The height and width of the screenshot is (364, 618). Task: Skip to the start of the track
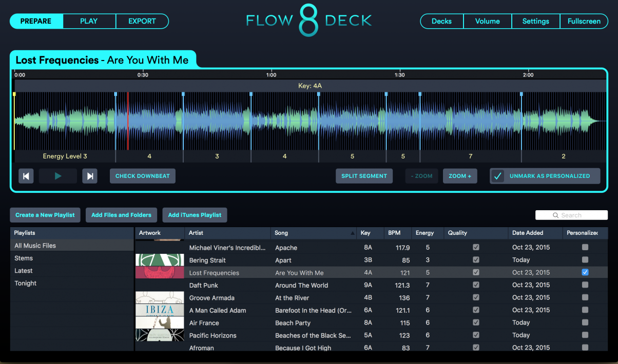click(x=26, y=176)
